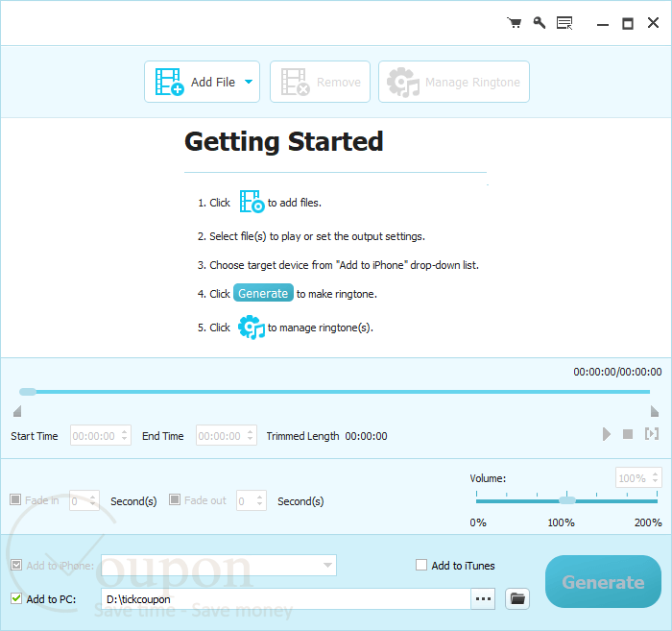Viewport: 672px width, 631px height.
Task: Open the menu list icon in title bar
Action: (x=564, y=23)
